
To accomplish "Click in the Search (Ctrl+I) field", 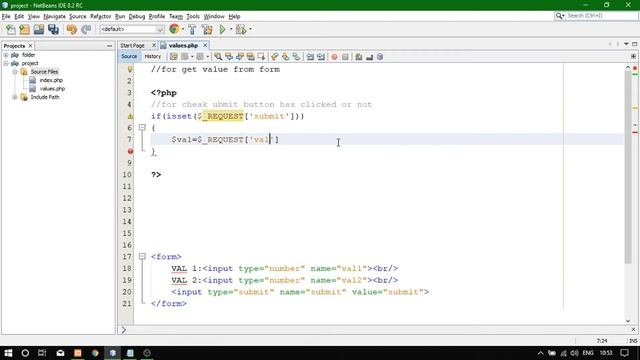I will pyautogui.click(x=600, y=16).
